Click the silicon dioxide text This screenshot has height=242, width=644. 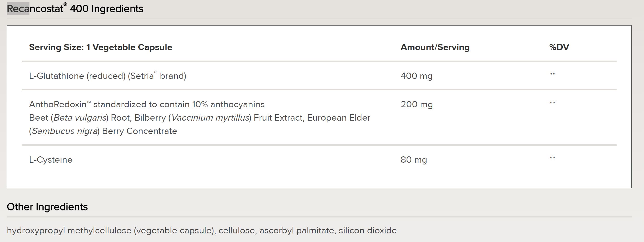(x=368, y=231)
